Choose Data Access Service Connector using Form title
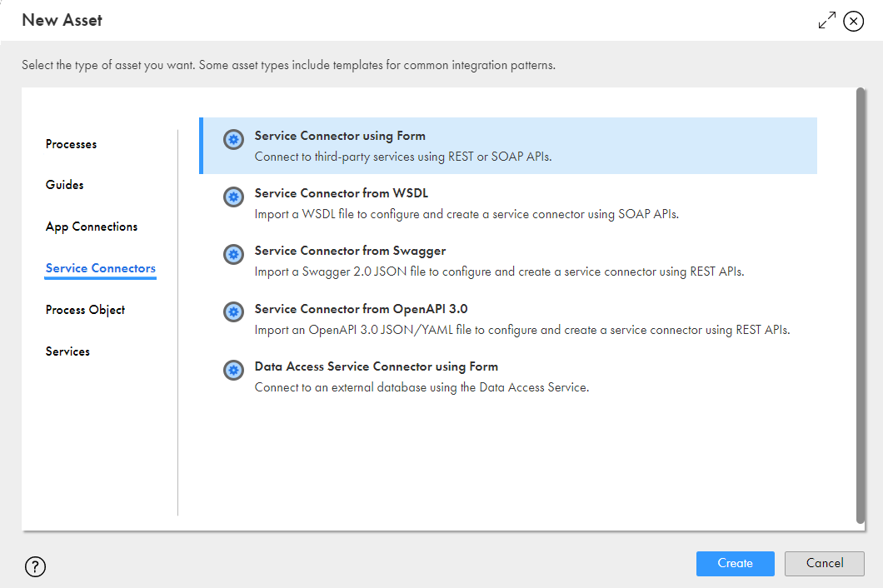This screenshot has width=883, height=588. pyautogui.click(x=377, y=366)
